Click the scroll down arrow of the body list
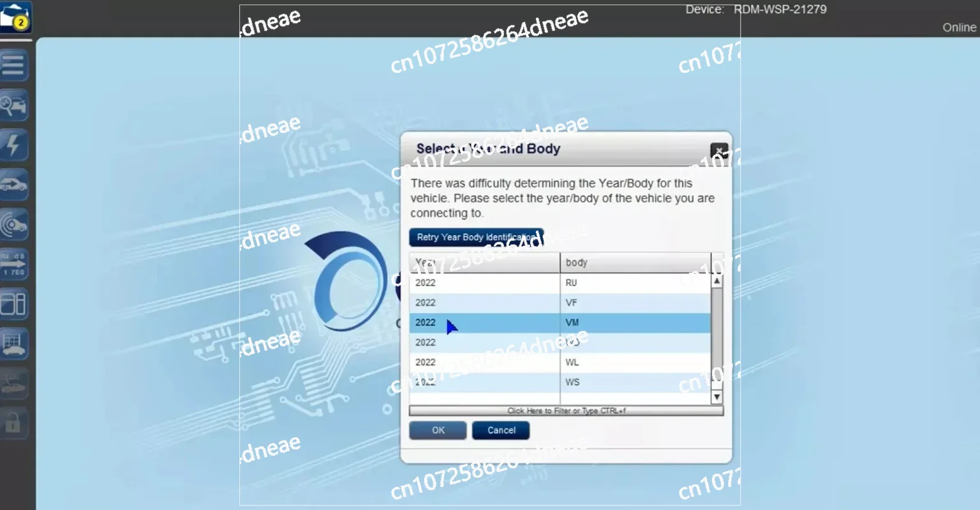Viewport: 980px width, 510px height. (x=717, y=397)
